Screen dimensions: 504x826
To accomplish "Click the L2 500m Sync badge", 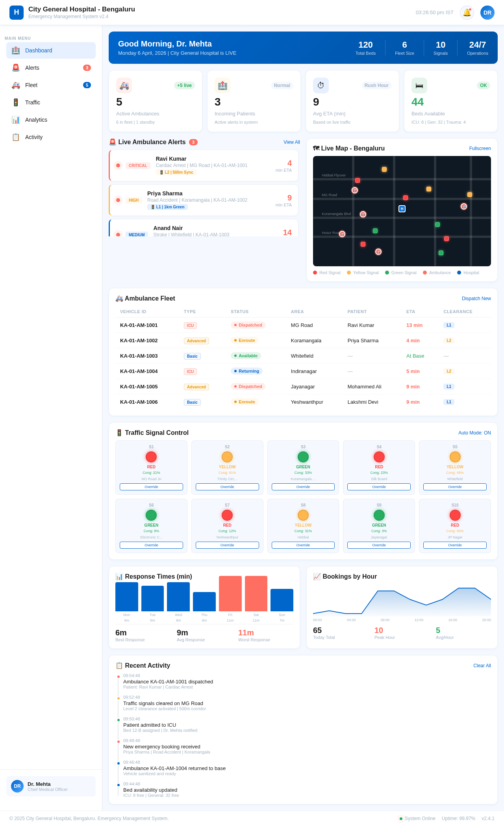I will (x=176, y=172).
